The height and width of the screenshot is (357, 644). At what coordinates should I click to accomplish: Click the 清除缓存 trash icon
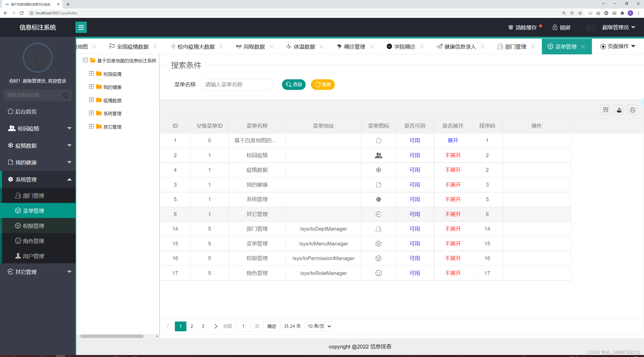coord(511,27)
